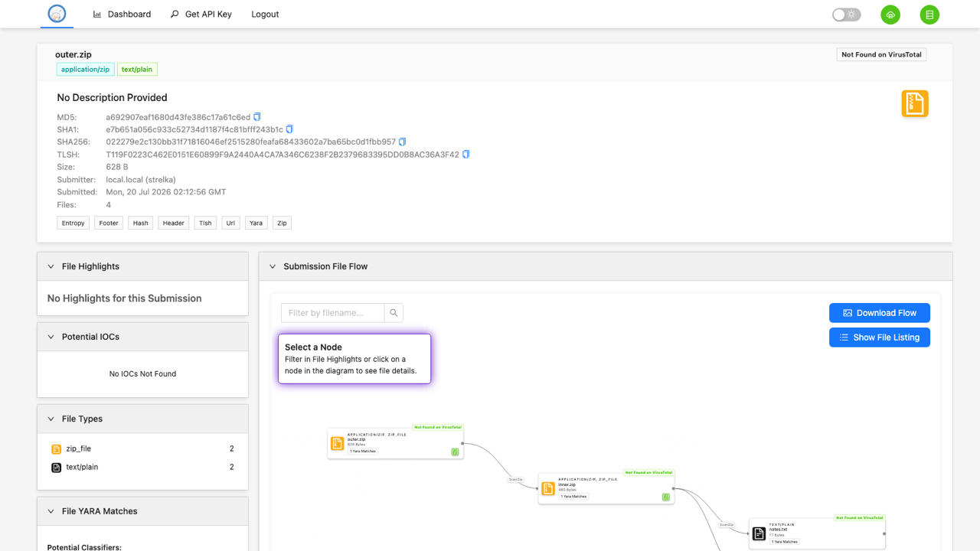Click the list icon in Show File Listing
The image size is (980, 551).
(x=844, y=337)
